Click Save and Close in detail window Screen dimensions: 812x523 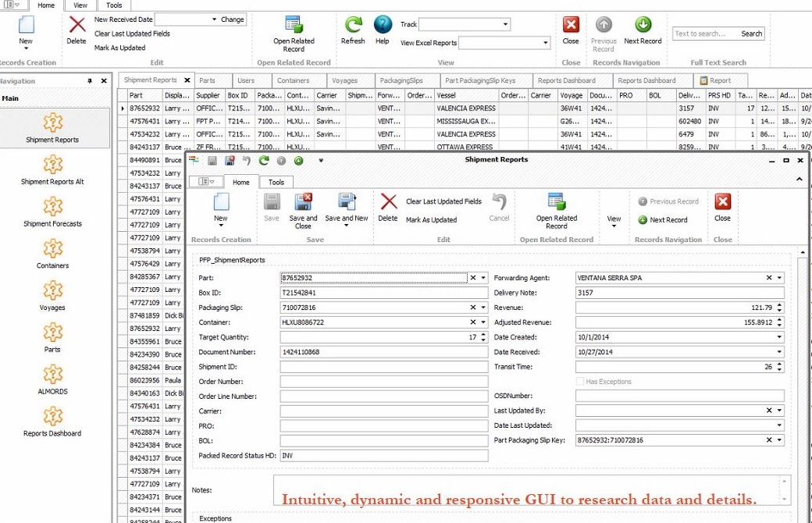(x=303, y=212)
